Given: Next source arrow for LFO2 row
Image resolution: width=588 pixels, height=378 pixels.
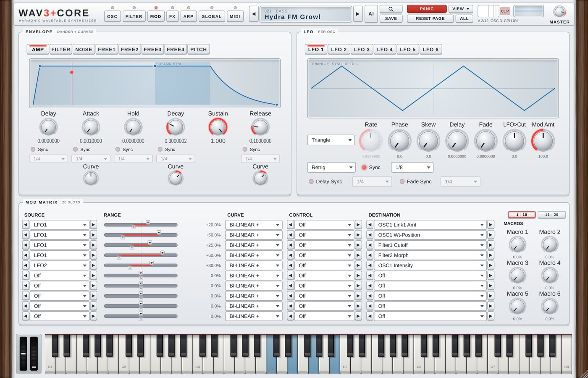Looking at the screenshot, I should (x=94, y=265).
